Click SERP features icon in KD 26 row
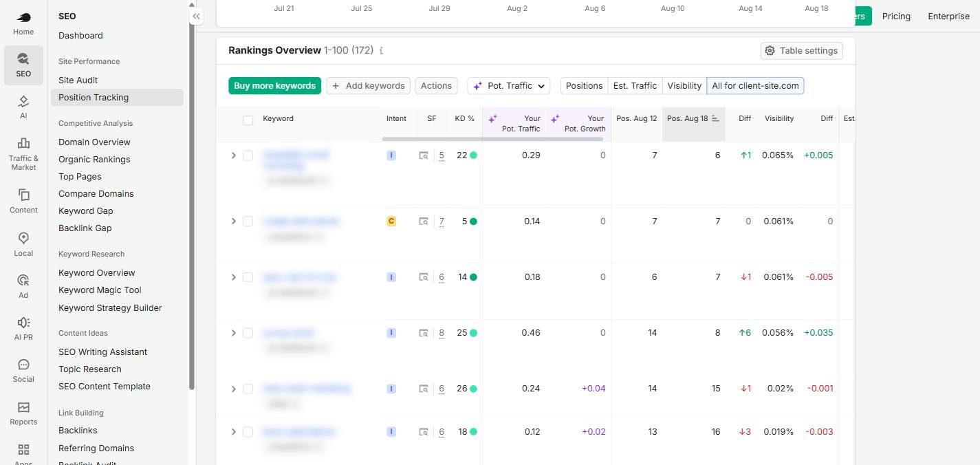This screenshot has width=980, height=465. [424, 389]
